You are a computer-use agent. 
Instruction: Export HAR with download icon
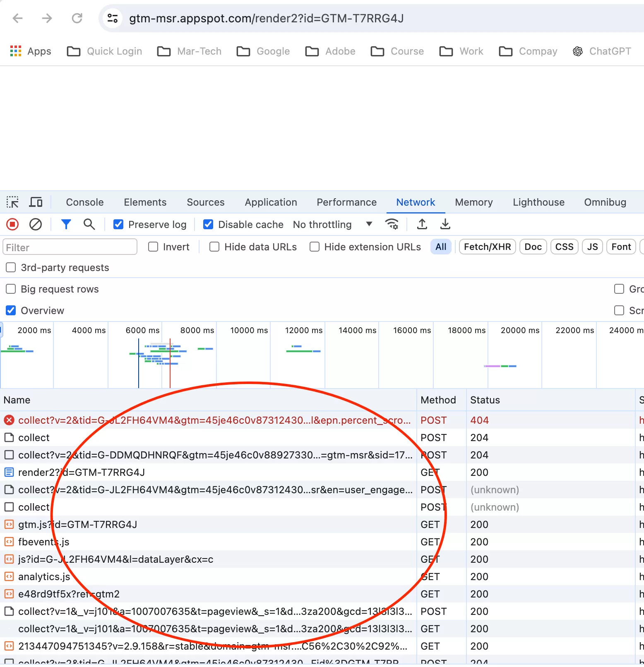[x=445, y=224]
